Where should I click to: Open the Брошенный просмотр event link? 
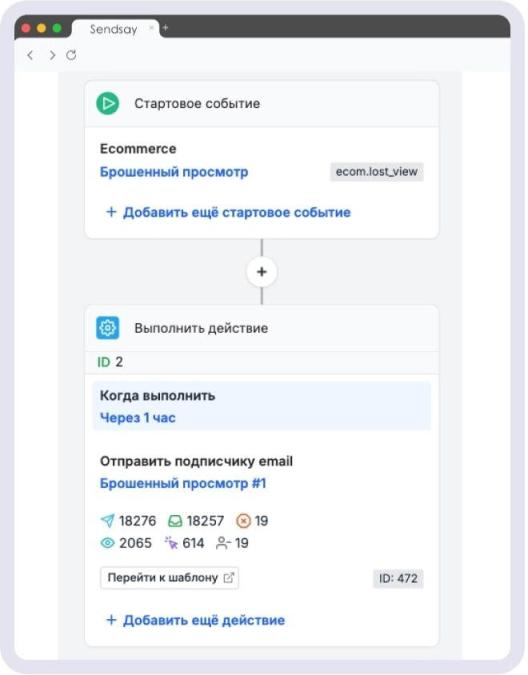tap(174, 172)
